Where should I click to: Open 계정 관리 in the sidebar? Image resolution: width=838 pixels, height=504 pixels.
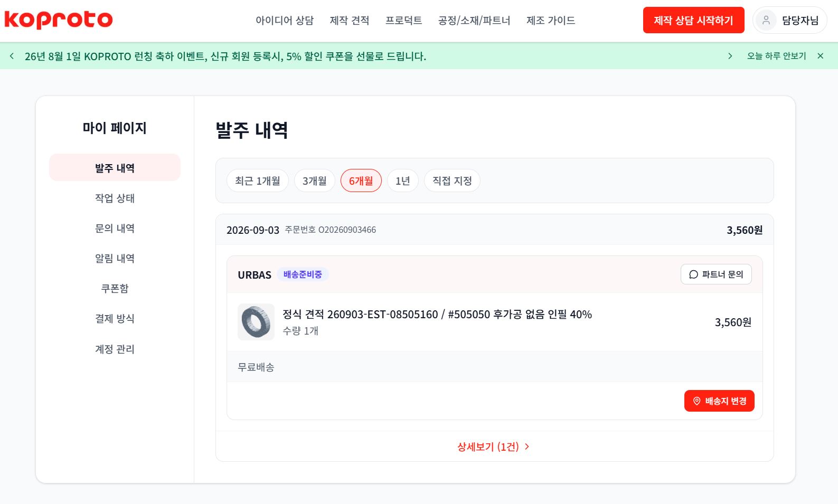(115, 349)
